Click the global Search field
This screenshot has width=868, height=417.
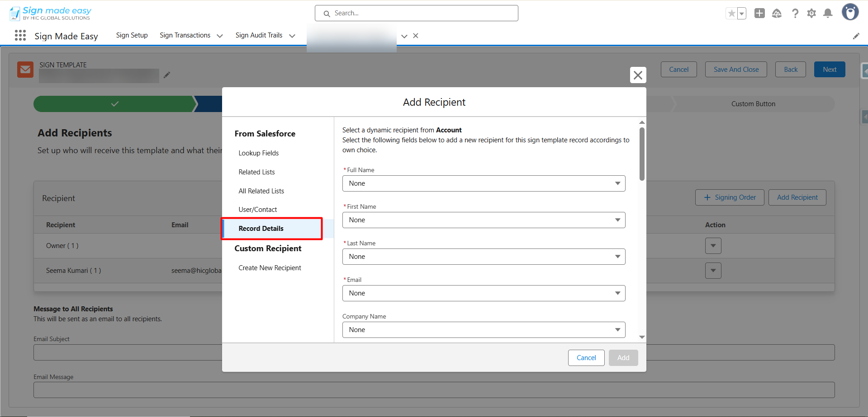pyautogui.click(x=416, y=13)
